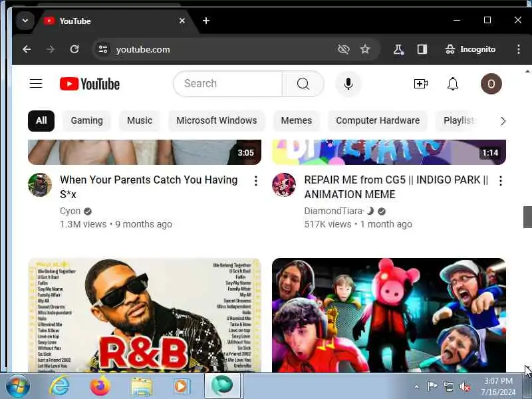The height and width of the screenshot is (399, 532).
Task: Click the Search input field
Action: click(x=228, y=84)
